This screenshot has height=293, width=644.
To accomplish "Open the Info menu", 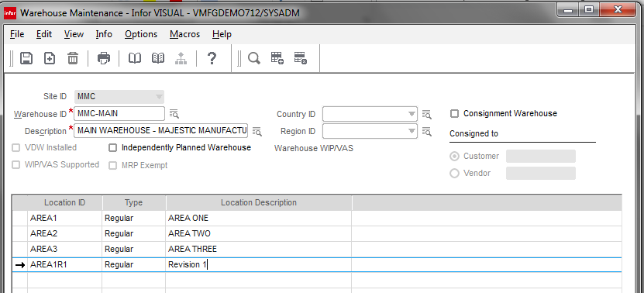I will pyautogui.click(x=104, y=34).
